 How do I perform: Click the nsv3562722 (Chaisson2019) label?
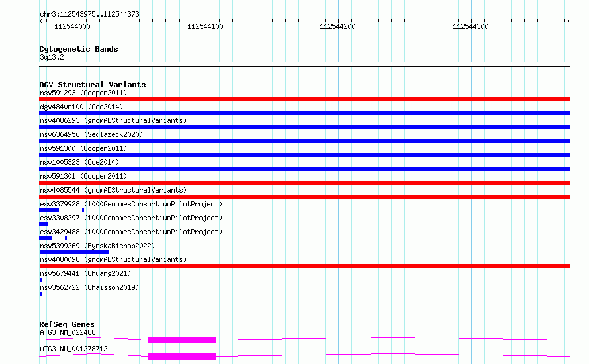click(x=89, y=287)
